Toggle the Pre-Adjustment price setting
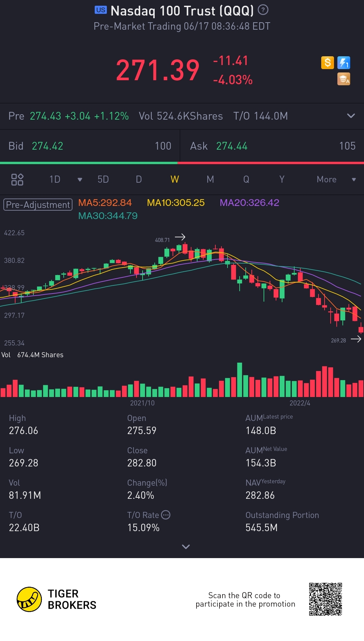 point(38,205)
